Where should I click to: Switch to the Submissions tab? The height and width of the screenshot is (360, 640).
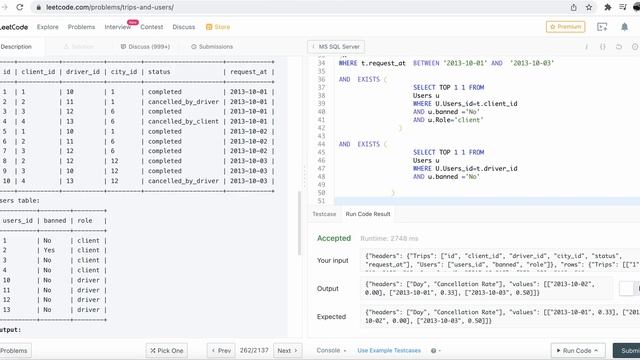point(212,47)
